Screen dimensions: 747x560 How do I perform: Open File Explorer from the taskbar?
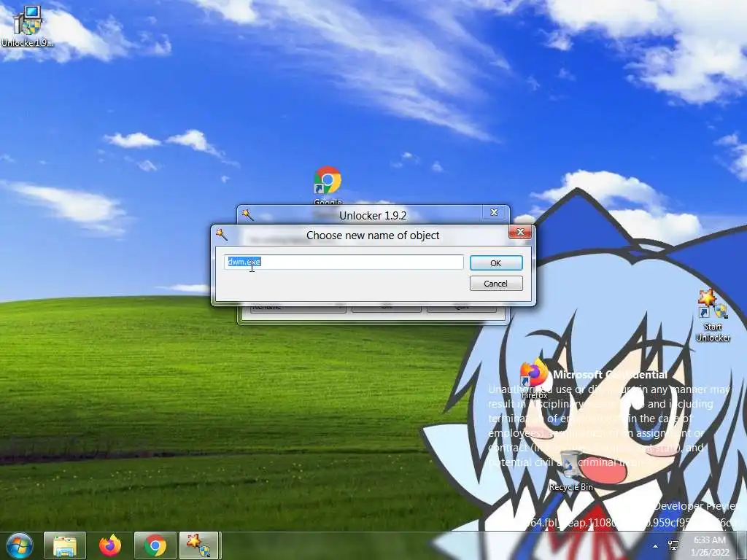pos(65,545)
